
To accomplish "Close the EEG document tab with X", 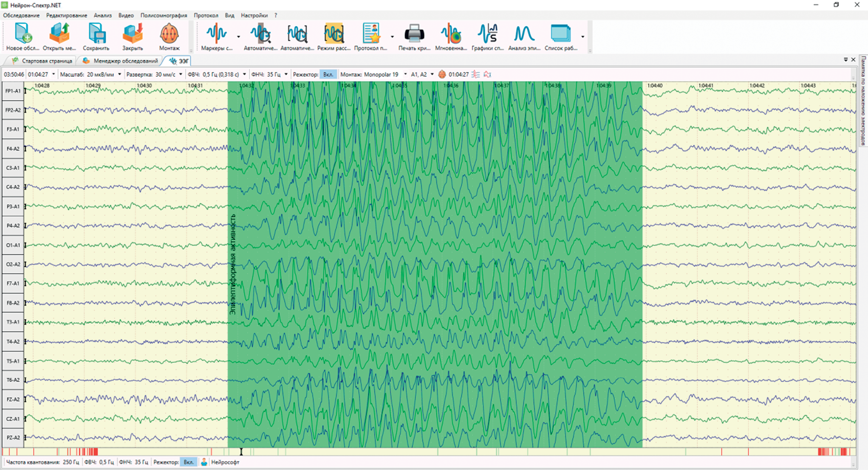I will pyautogui.click(x=853, y=60).
